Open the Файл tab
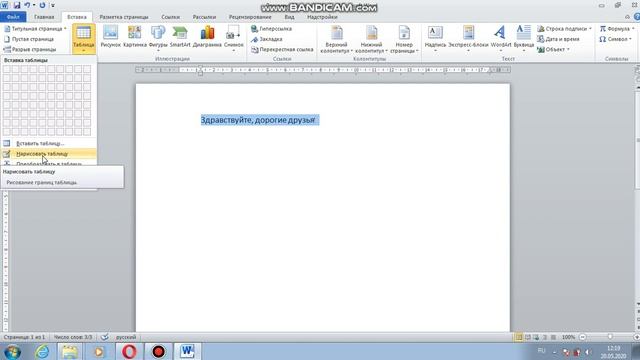 pyautogui.click(x=13, y=17)
